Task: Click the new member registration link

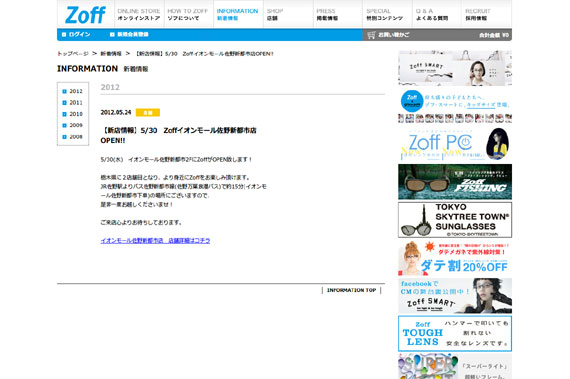Action: coord(129,35)
